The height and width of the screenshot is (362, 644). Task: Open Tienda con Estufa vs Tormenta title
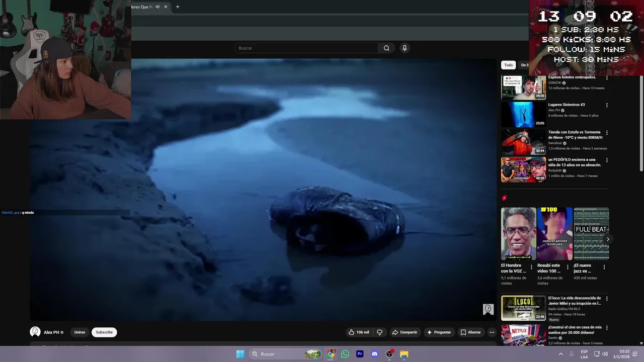click(575, 135)
